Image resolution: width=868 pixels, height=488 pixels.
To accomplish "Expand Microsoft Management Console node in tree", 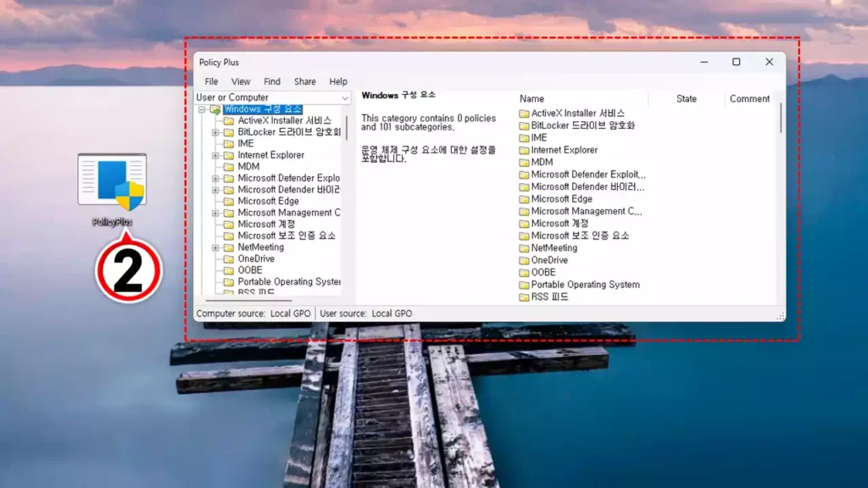I will click(215, 213).
